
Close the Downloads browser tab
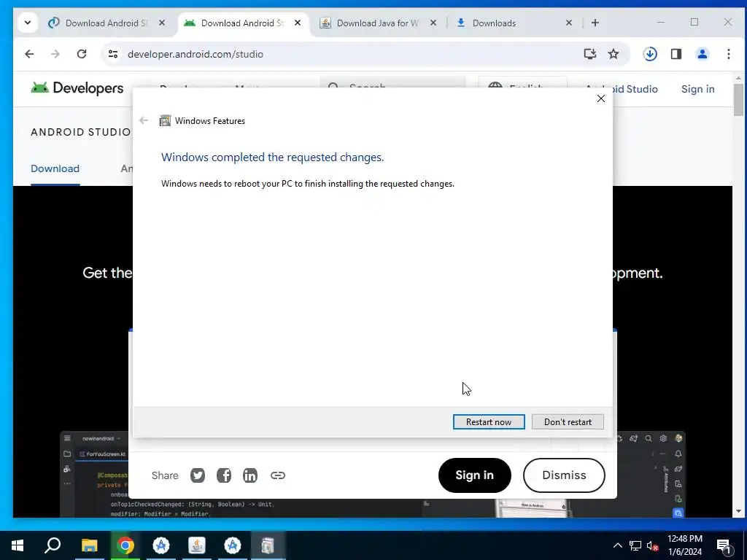pos(569,23)
